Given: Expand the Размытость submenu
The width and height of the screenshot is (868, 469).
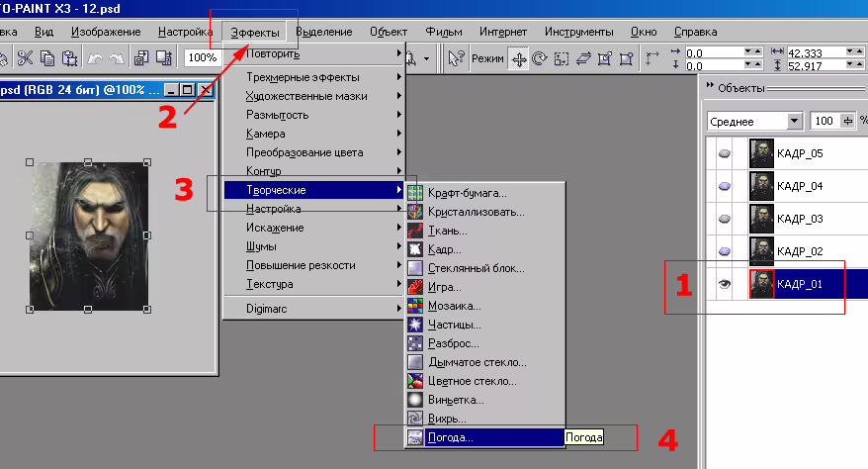Looking at the screenshot, I should [313, 115].
